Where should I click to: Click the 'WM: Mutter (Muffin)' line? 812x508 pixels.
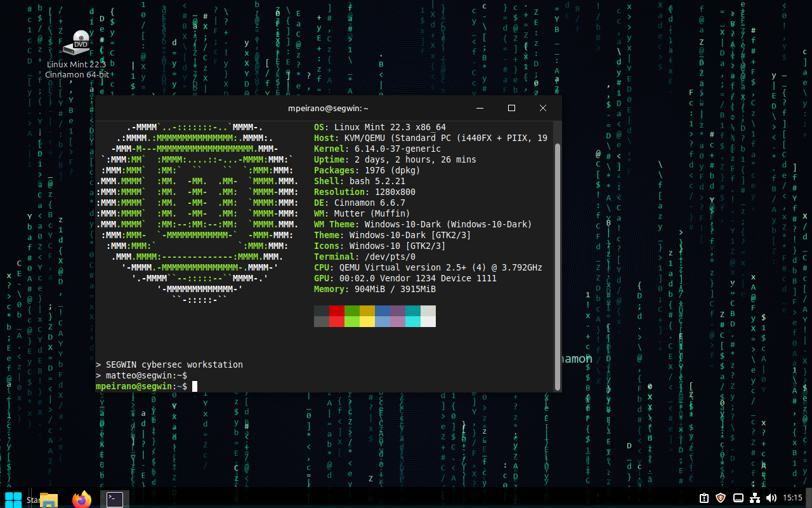(362, 213)
